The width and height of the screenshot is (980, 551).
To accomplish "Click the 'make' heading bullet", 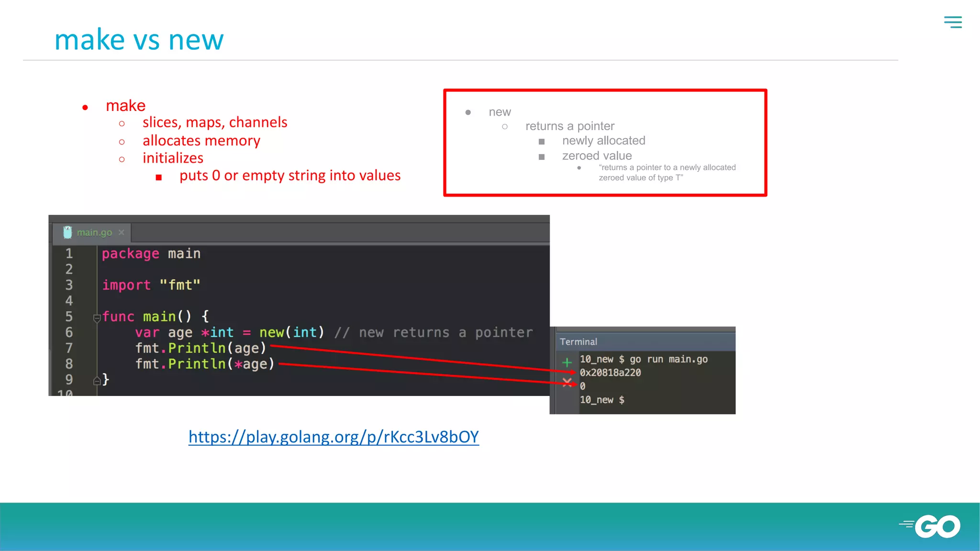I will click(125, 106).
